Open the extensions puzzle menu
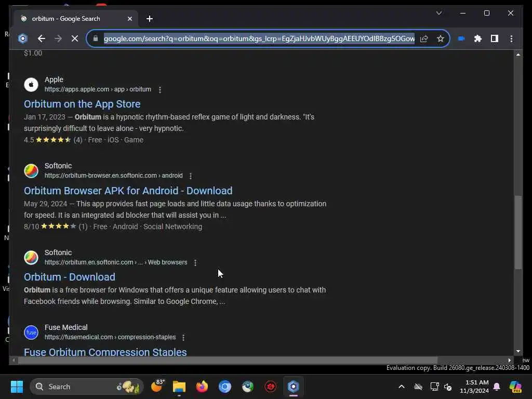 tap(478, 38)
